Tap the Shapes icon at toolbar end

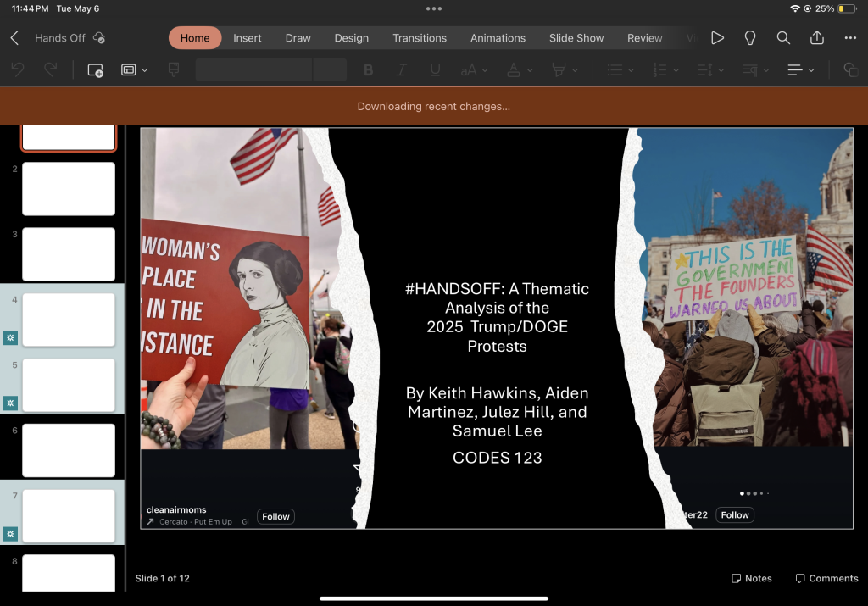tap(850, 69)
